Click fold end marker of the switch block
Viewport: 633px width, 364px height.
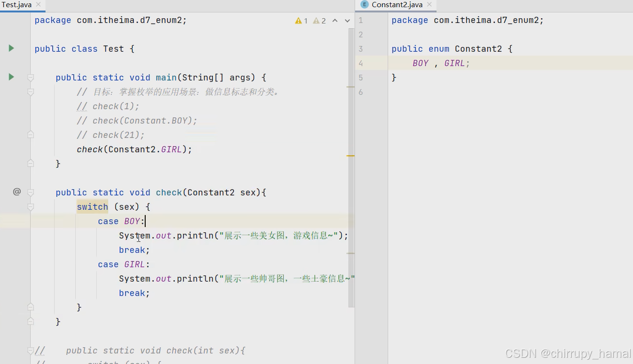click(31, 307)
